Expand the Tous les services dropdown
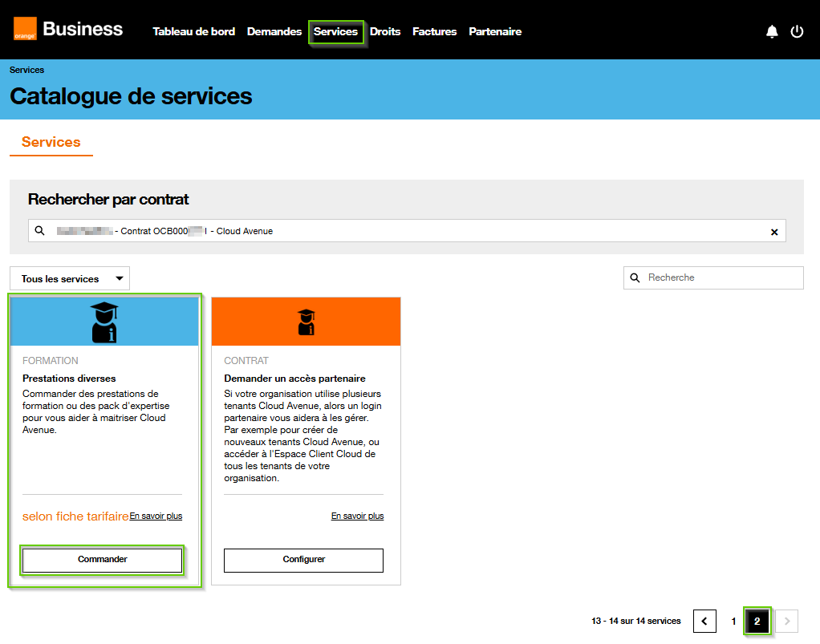Viewport: 820px width, 644px height. point(70,278)
